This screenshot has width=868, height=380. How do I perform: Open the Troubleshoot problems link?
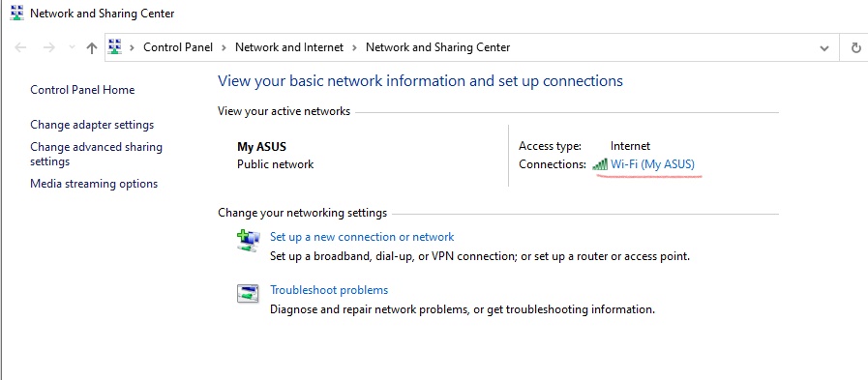(329, 290)
